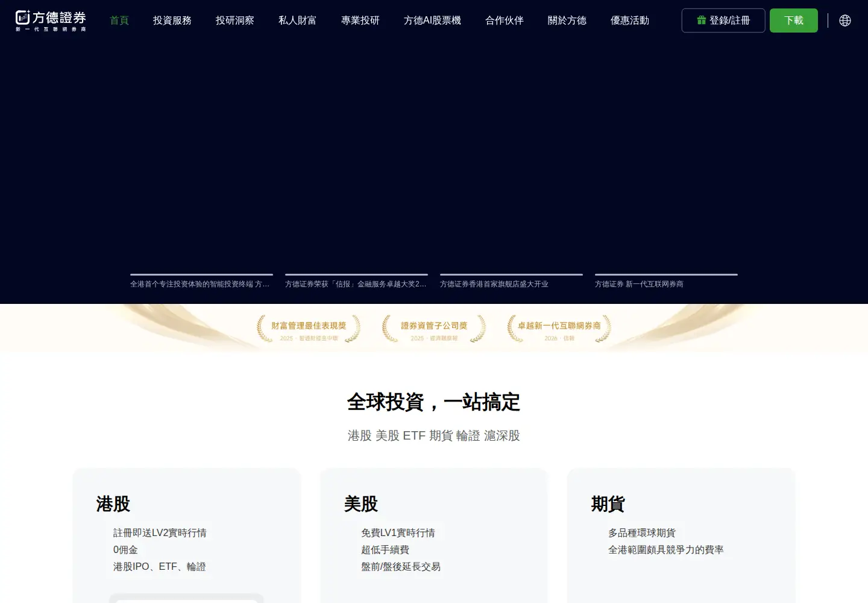Screen dimensions: 868x603
Task: Open the 合作伙伴 menu
Action: [x=505, y=21]
